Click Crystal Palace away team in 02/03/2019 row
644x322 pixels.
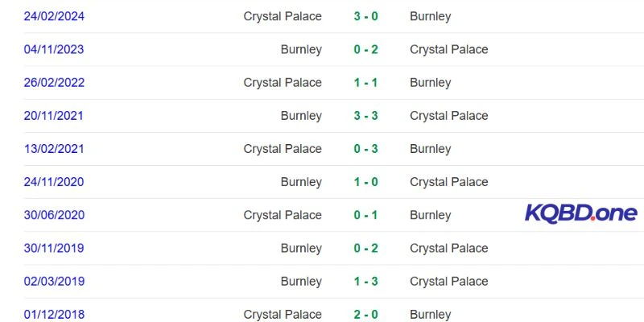pyautogui.click(x=448, y=281)
